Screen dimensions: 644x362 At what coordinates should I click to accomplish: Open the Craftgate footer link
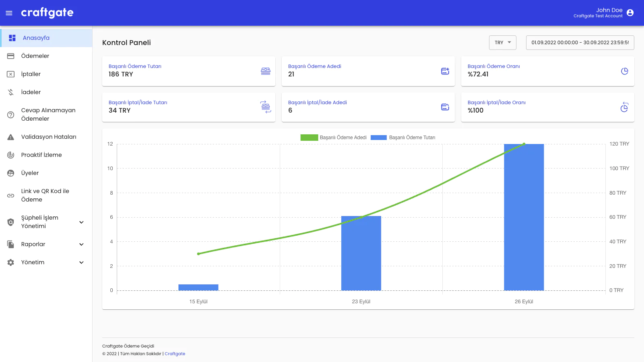pyautogui.click(x=175, y=354)
